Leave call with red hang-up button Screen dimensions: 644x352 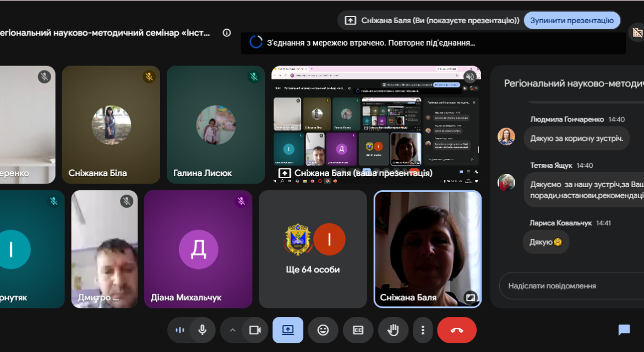[457, 330]
